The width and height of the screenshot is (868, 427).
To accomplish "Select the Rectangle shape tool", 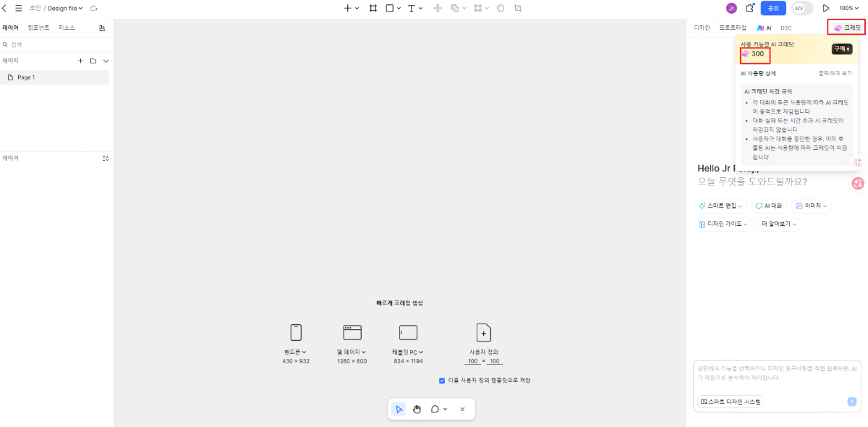I will click(x=390, y=9).
